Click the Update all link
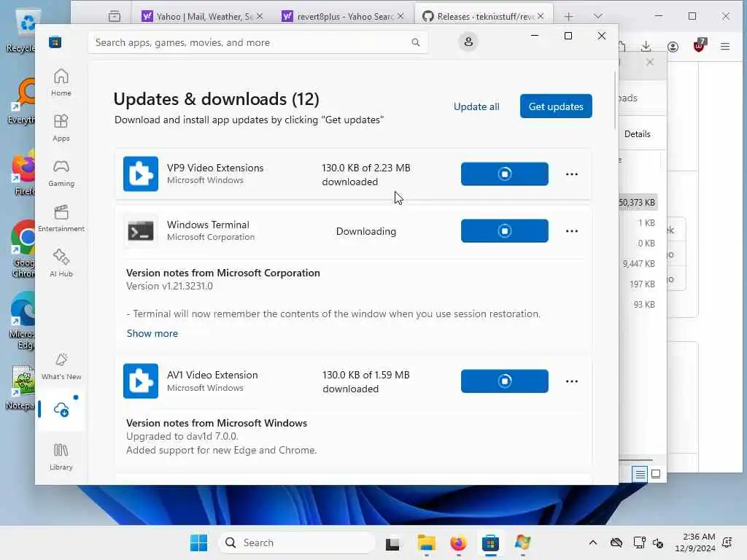The image size is (747, 560). 476,106
